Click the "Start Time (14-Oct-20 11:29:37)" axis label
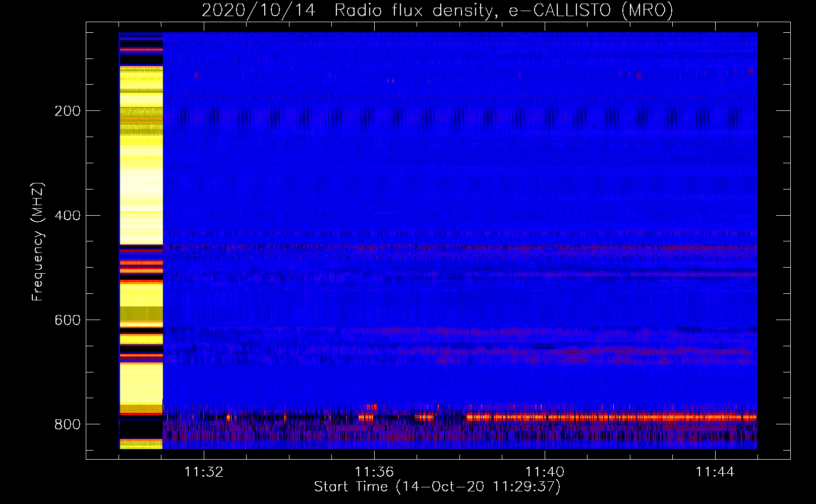This screenshot has width=816, height=504. pos(437,487)
